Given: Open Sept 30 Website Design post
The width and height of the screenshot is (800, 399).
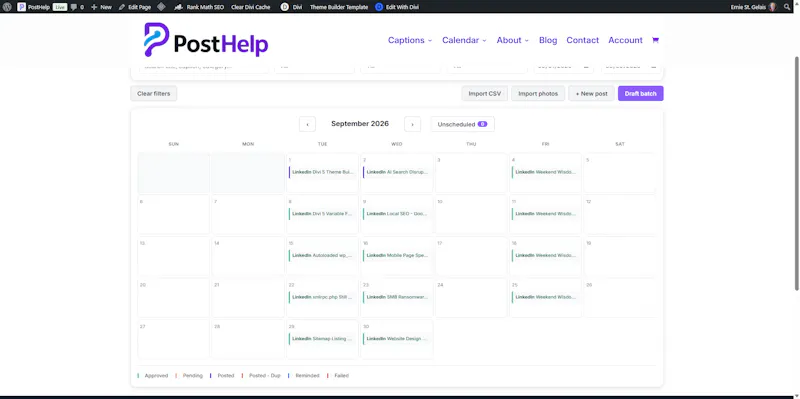Looking at the screenshot, I should 396,339.
